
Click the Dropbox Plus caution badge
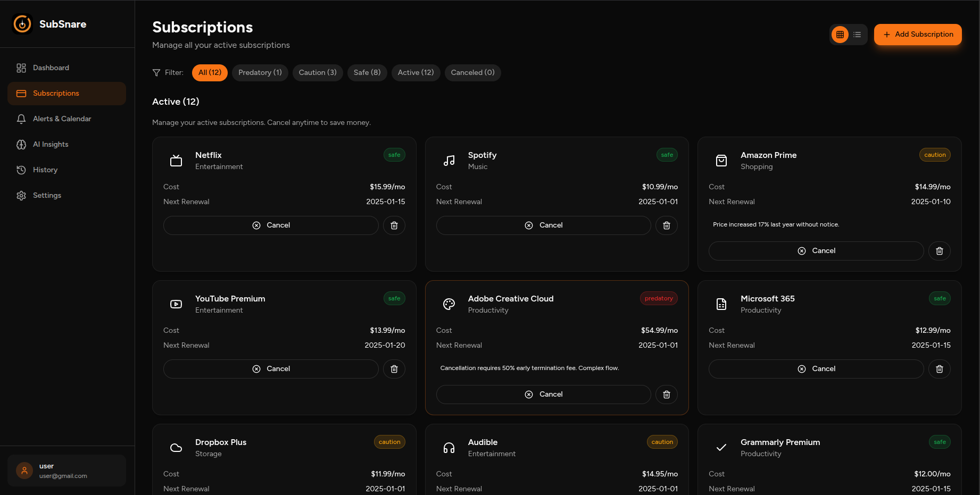389,442
